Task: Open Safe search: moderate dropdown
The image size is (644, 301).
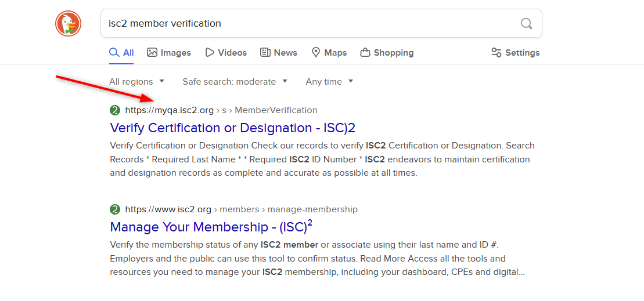Action: tap(235, 82)
